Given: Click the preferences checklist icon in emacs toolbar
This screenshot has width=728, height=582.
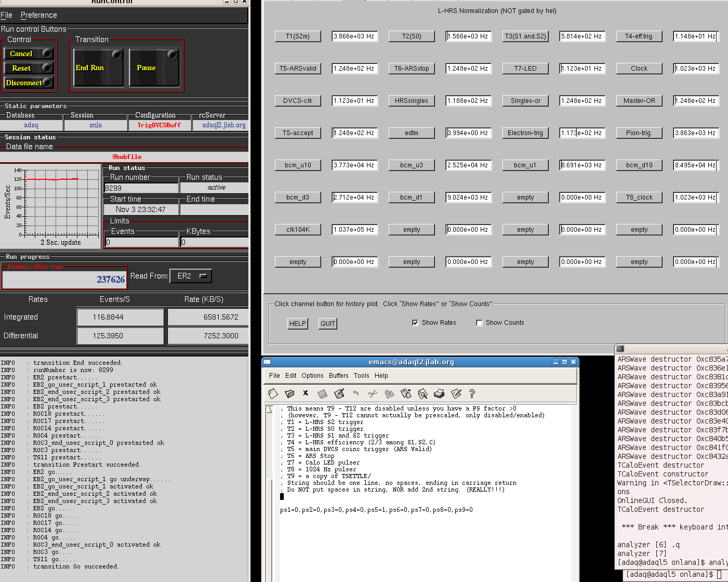Looking at the screenshot, I should [456, 394].
